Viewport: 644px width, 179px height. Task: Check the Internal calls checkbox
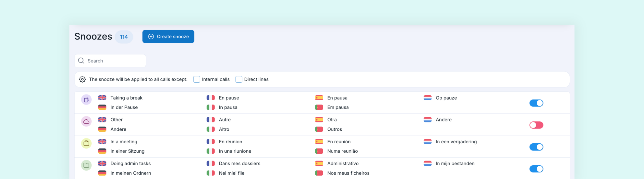click(197, 79)
